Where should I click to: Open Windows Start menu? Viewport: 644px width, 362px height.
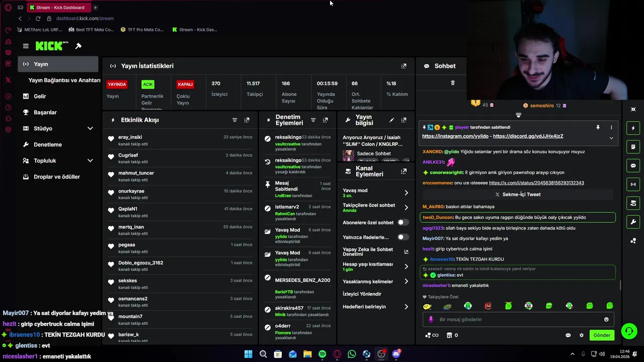coord(248,354)
